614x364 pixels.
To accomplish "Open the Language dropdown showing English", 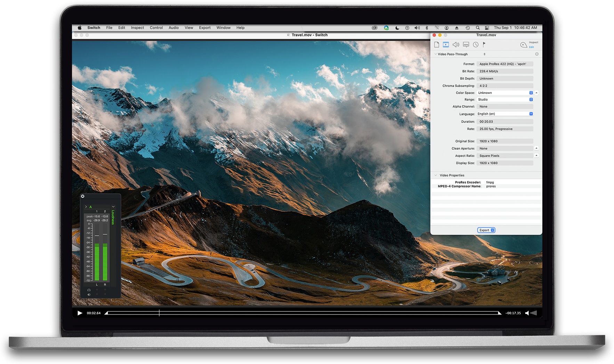I will point(505,114).
